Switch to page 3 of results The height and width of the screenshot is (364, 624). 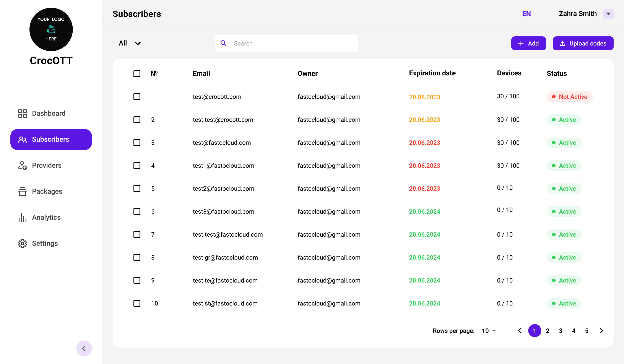click(561, 331)
